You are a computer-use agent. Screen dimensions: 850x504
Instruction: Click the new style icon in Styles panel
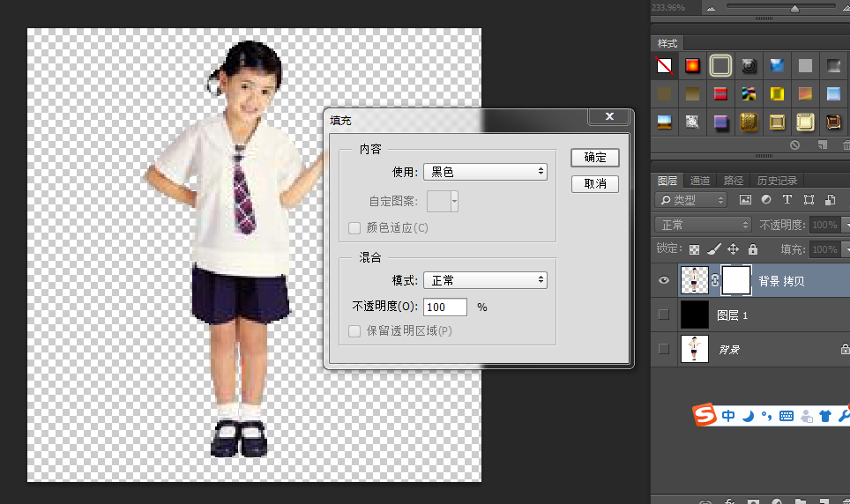(x=822, y=145)
